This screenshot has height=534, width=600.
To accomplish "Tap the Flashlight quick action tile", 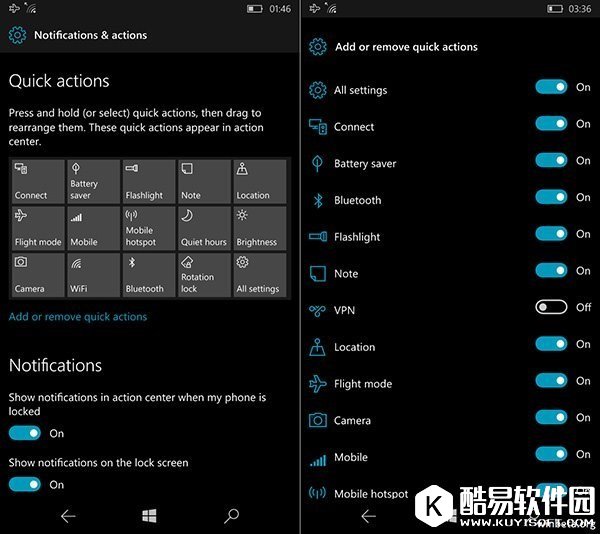I will [148, 181].
